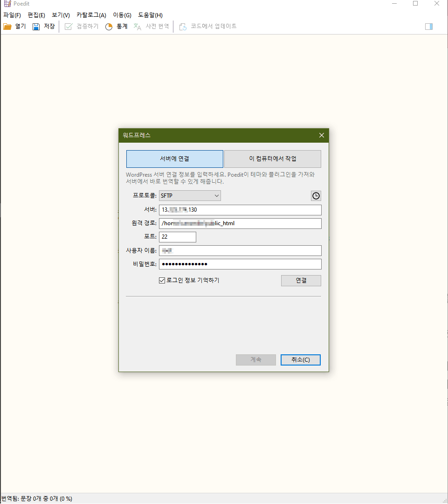
Task: Toggle the sidebar panel icon
Action: (x=429, y=27)
